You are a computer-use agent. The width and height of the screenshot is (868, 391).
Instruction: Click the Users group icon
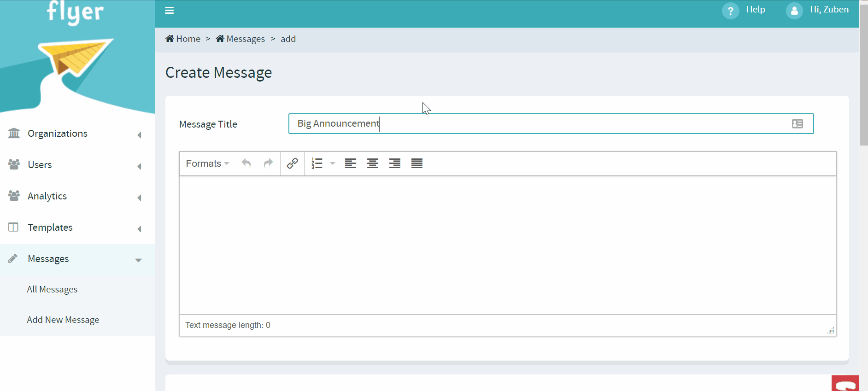(x=14, y=164)
